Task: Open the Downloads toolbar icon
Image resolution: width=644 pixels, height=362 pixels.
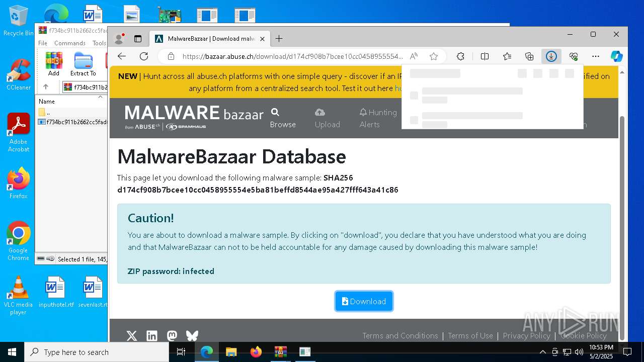Action: 551,56
